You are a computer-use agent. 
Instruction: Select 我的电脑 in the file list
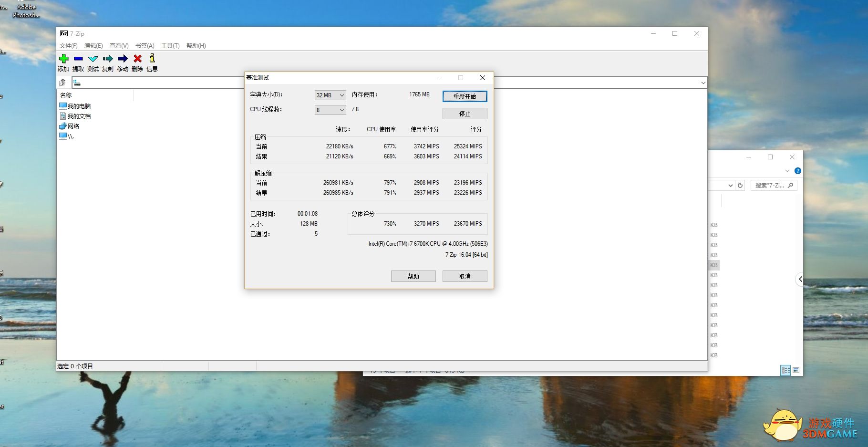coord(79,106)
